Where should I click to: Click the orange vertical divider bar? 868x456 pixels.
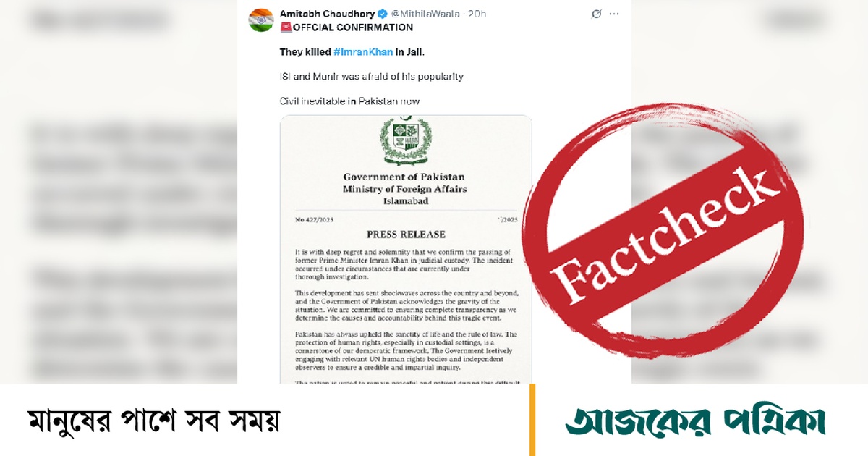533,420
